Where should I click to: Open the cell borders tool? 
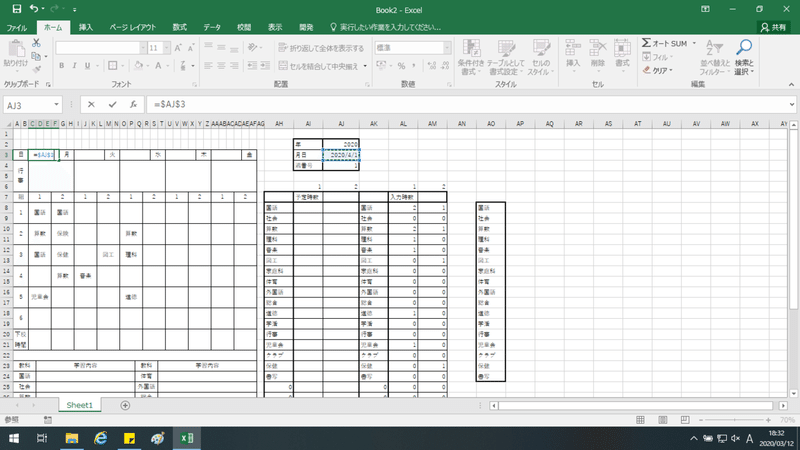[x=113, y=66]
